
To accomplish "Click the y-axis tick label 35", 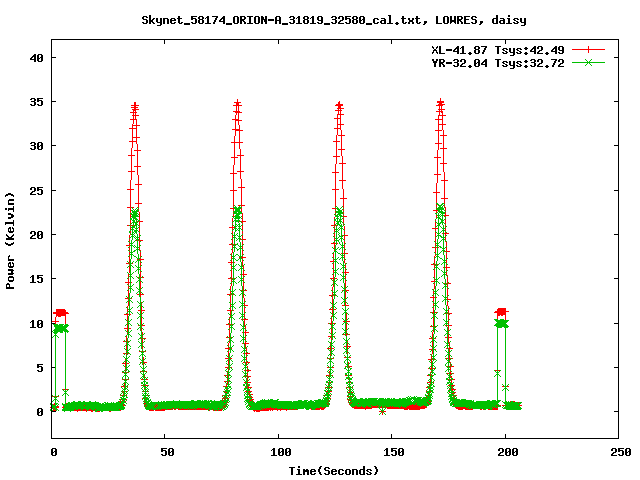I will (36, 102).
